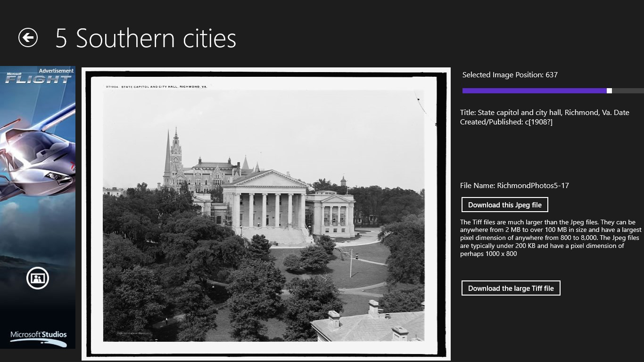Click the Microsoft Studios logo in the ad
The image size is (644, 362).
tap(39, 336)
